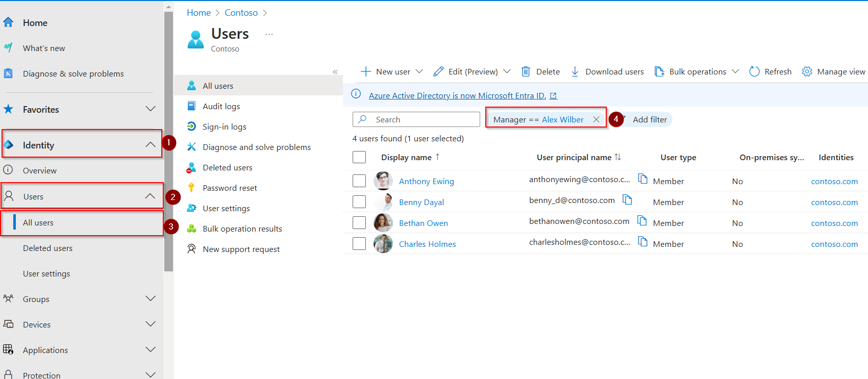Click the Diagnose & solve problems sidebar icon
This screenshot has height=379, width=868.
click(8, 73)
